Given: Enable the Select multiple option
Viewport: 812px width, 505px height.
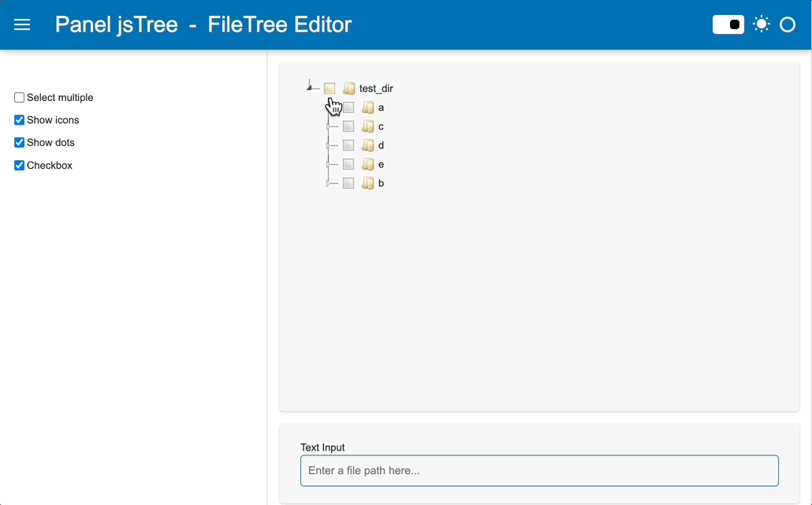Looking at the screenshot, I should coord(19,97).
